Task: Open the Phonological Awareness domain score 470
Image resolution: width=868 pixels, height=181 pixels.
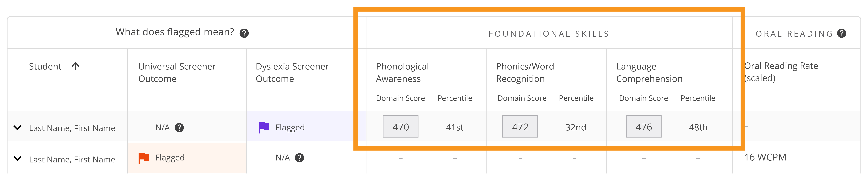Action: coord(400,126)
